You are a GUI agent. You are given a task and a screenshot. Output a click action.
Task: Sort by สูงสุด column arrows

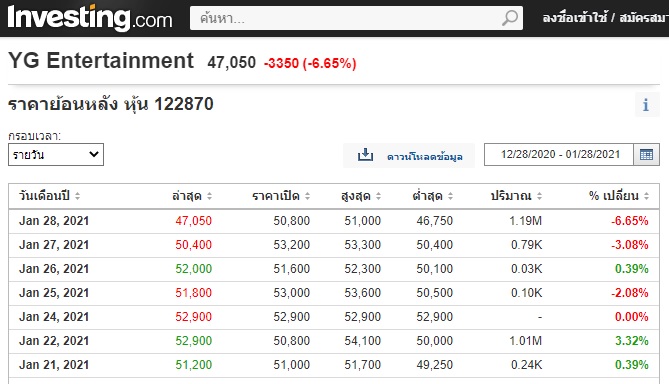coord(378,196)
